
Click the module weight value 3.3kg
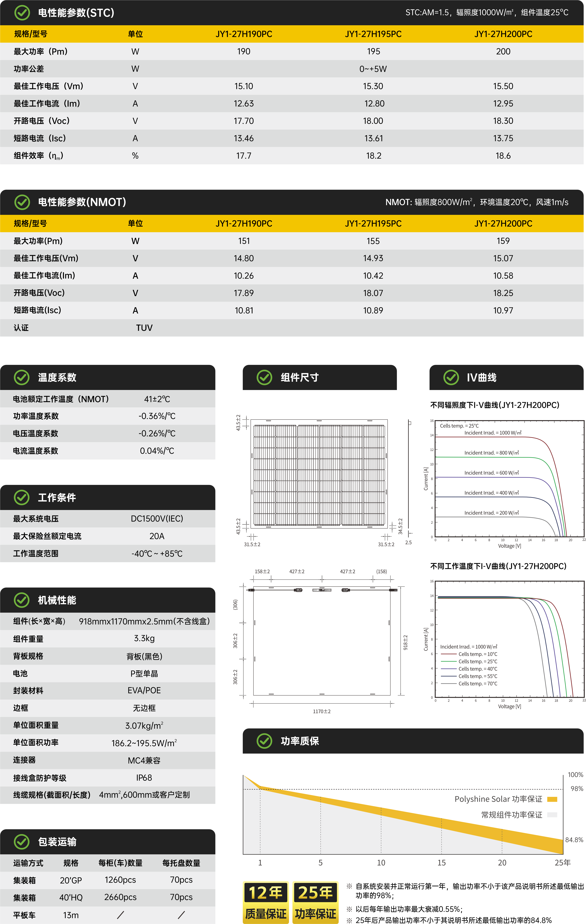point(144,638)
